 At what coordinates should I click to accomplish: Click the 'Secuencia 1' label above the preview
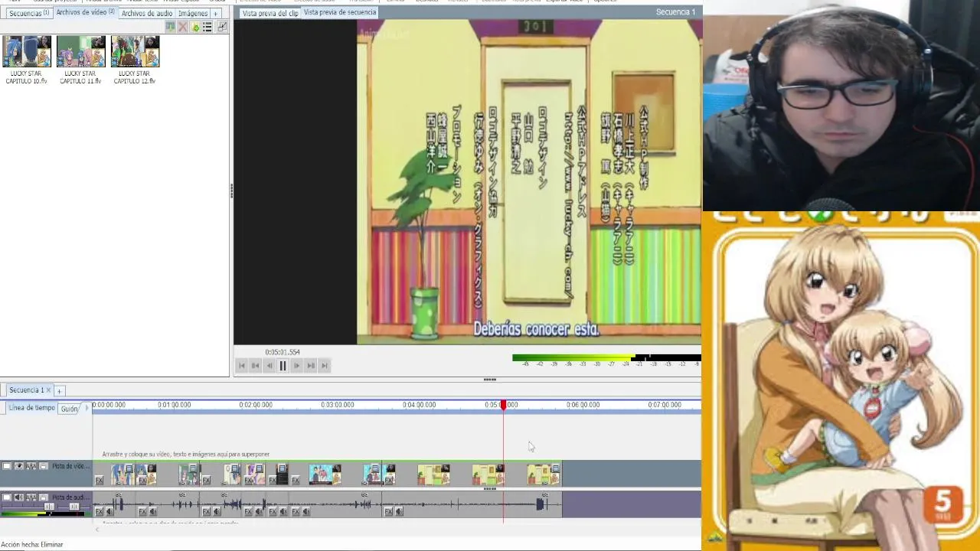point(675,12)
